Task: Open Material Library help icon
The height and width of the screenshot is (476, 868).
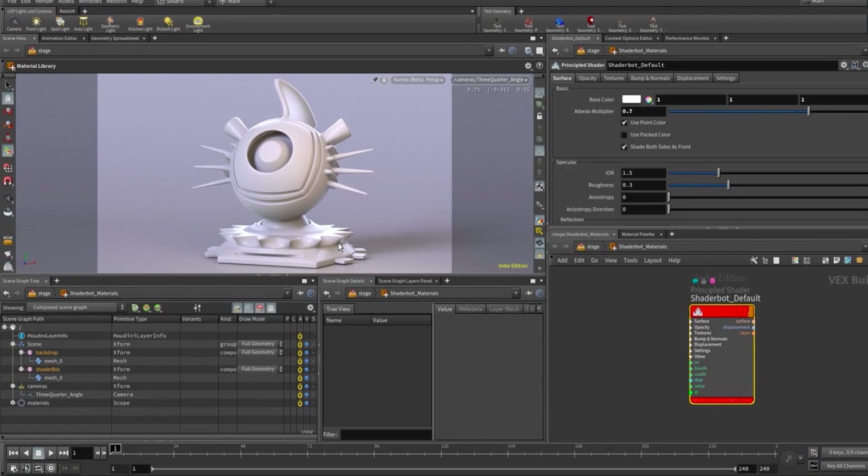Action: point(539,65)
